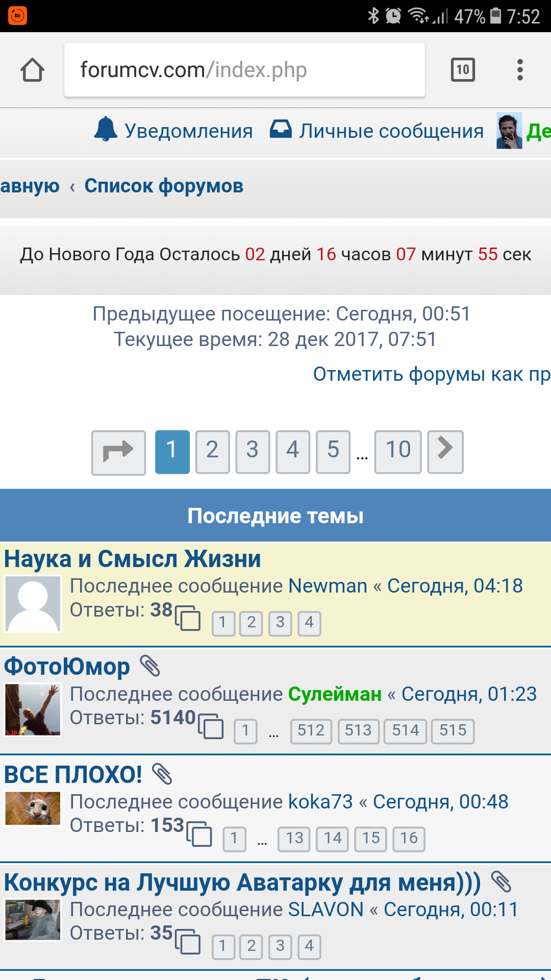This screenshot has height=980, width=551.
Task: Open koka73's profile link
Action: [320, 802]
